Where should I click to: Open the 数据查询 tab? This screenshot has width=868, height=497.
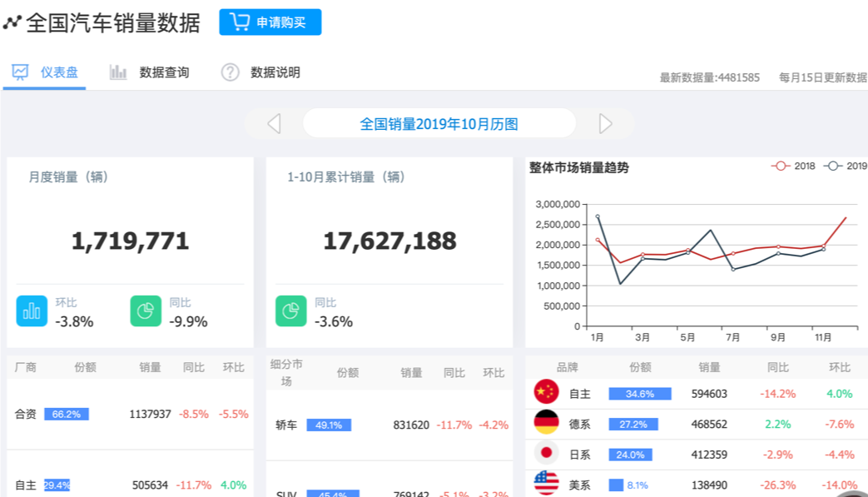(x=150, y=72)
